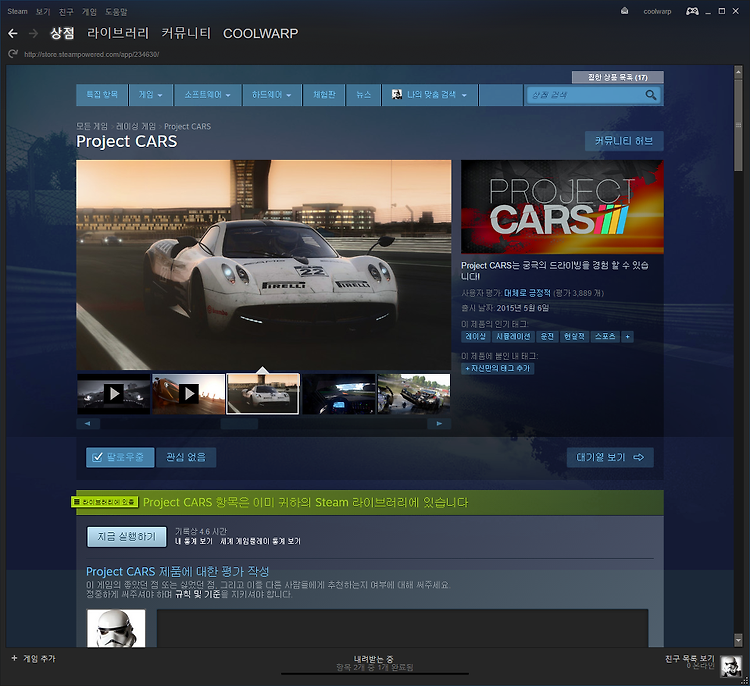Select the dark cockpit screenshot thumbnail
This screenshot has width=750, height=686.
[339, 394]
